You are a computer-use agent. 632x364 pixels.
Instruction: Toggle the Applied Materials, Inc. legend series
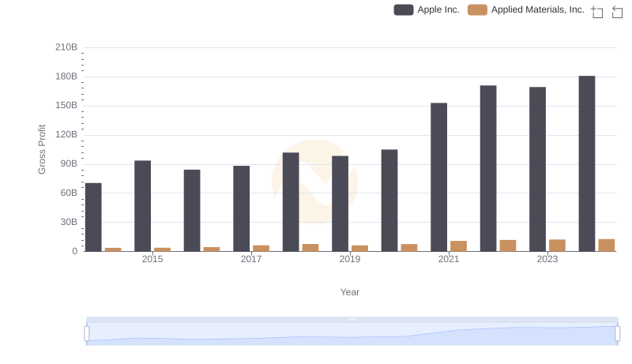tap(526, 9)
